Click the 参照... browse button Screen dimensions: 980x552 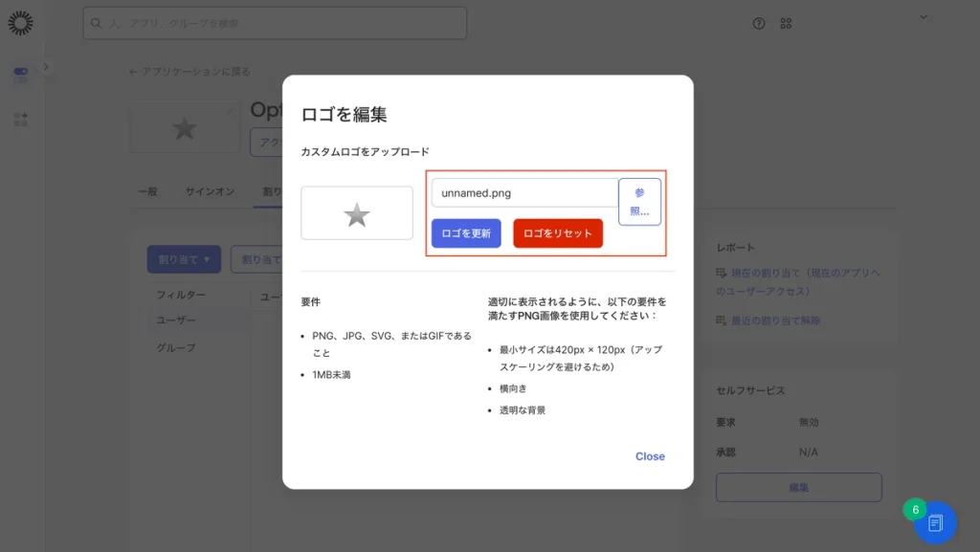[x=639, y=202]
